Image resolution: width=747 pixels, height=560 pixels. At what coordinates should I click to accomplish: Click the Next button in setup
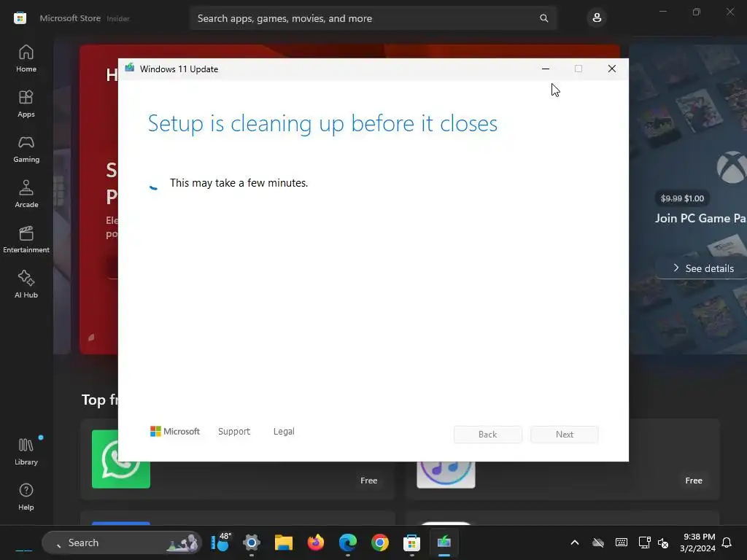[x=565, y=435]
